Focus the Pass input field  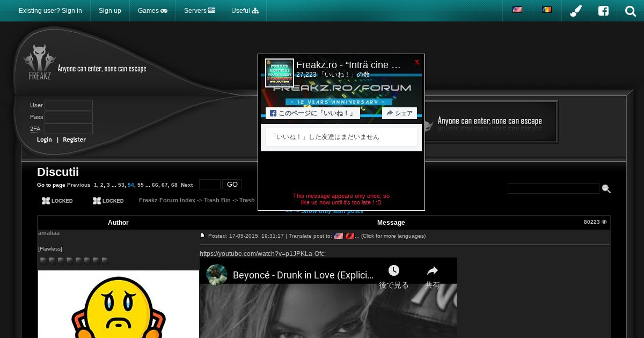pos(69,117)
